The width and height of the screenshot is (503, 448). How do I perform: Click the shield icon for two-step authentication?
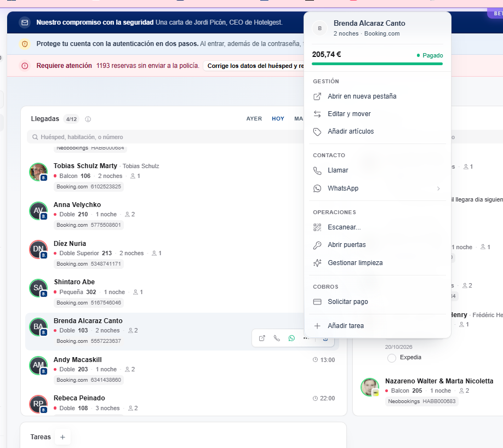click(x=25, y=44)
